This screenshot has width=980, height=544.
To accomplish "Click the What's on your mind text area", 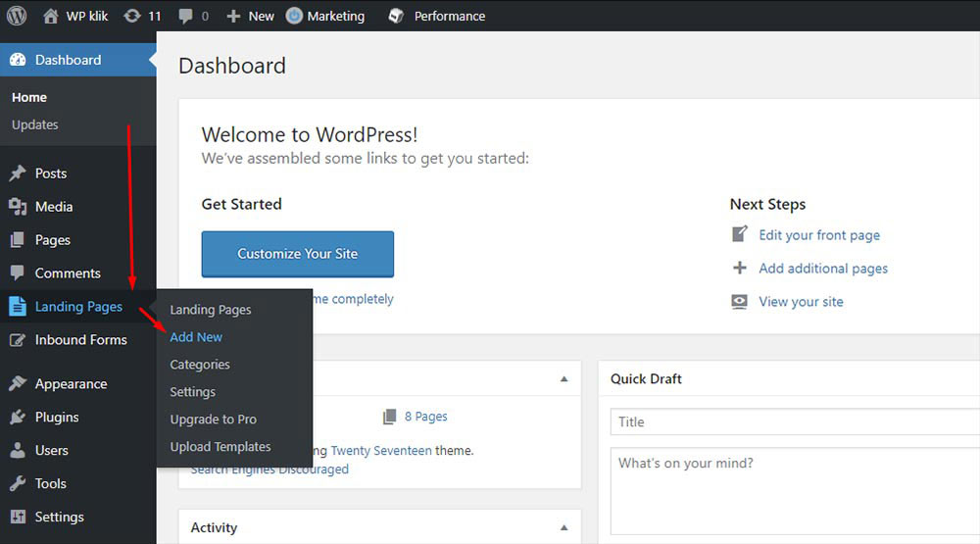I will 795,491.
